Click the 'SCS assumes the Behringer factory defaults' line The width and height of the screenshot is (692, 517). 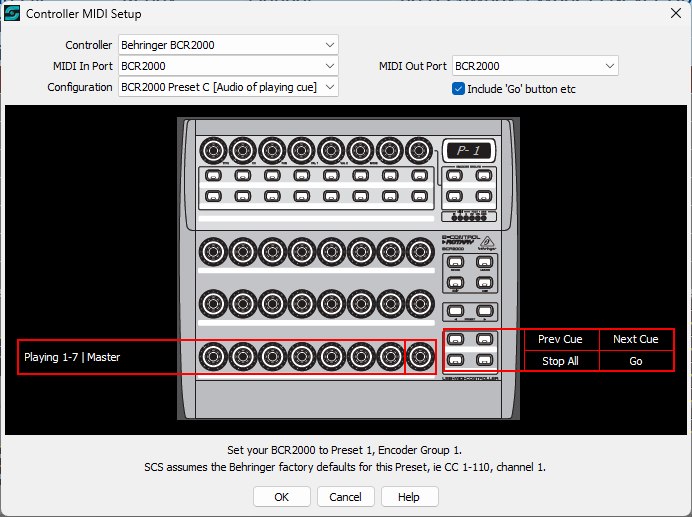[345, 467]
